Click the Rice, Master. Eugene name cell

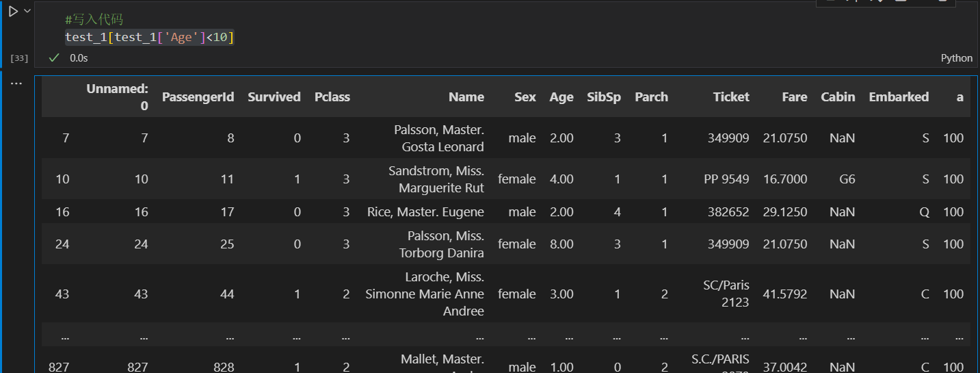pyautogui.click(x=425, y=212)
